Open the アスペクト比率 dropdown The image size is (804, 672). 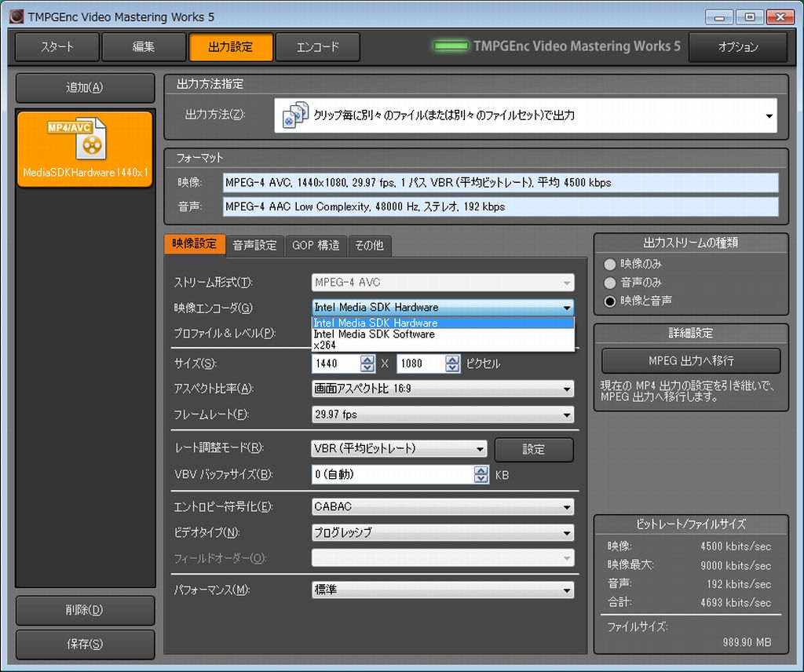pyautogui.click(x=443, y=389)
